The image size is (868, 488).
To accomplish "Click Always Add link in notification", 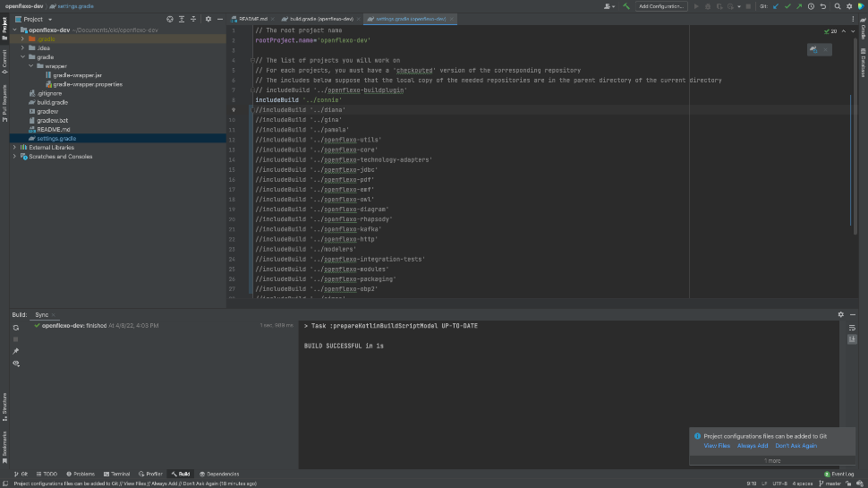I will (753, 445).
